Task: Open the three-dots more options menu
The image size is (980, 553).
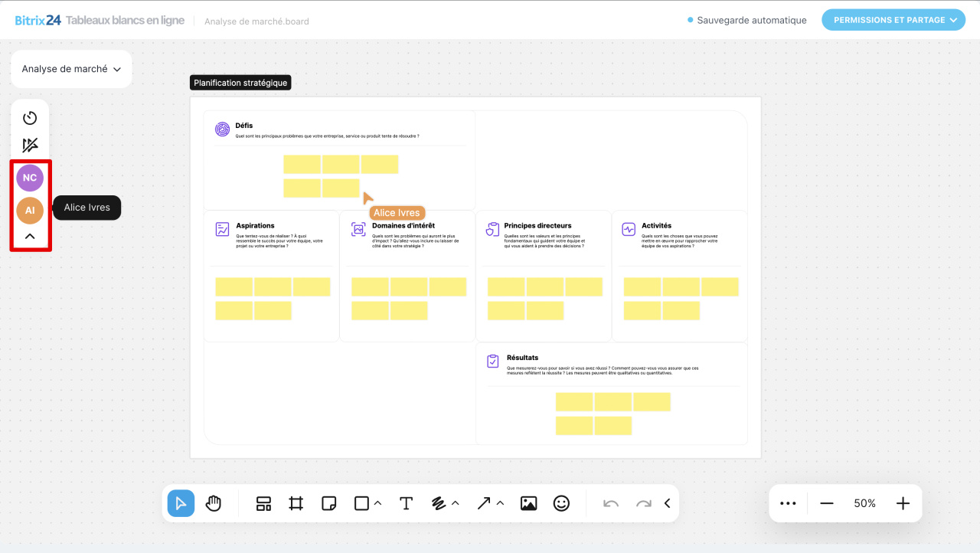Action: coord(788,503)
